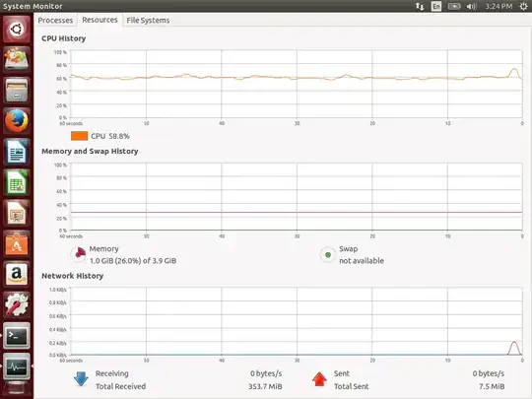The image size is (532, 399).
Task: Launch Firefox from the dock
Action: click(17, 121)
